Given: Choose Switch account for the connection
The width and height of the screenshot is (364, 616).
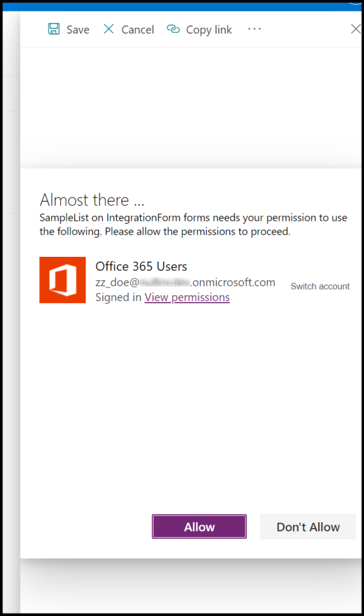Looking at the screenshot, I should [319, 286].
